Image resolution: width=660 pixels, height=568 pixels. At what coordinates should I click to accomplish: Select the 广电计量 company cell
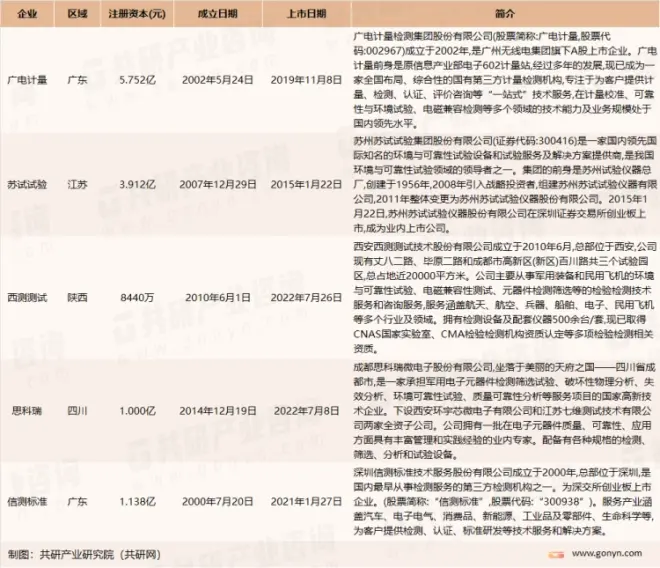click(27, 80)
